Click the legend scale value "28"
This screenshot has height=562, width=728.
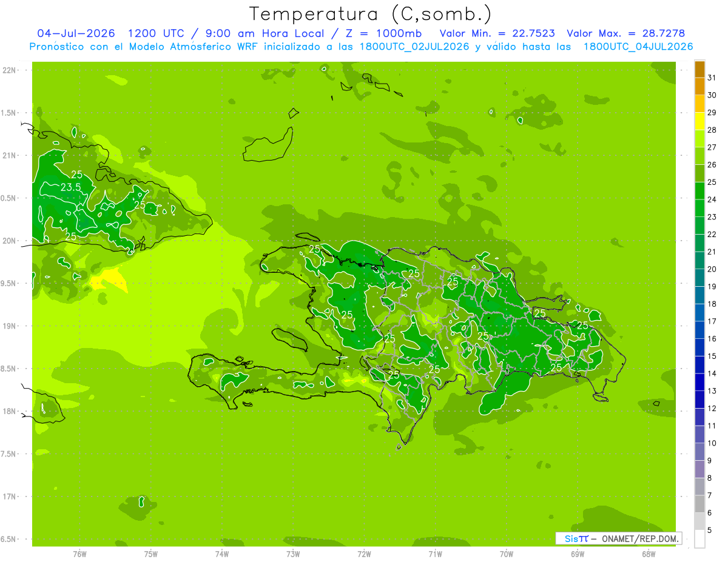pyautogui.click(x=712, y=130)
